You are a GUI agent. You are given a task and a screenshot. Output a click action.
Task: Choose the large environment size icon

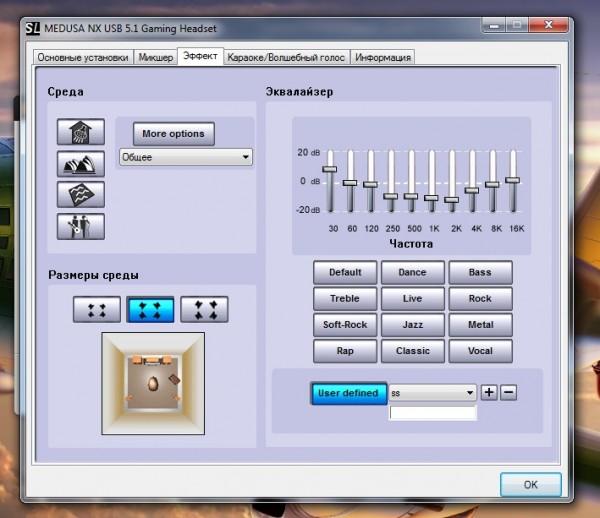click(204, 309)
